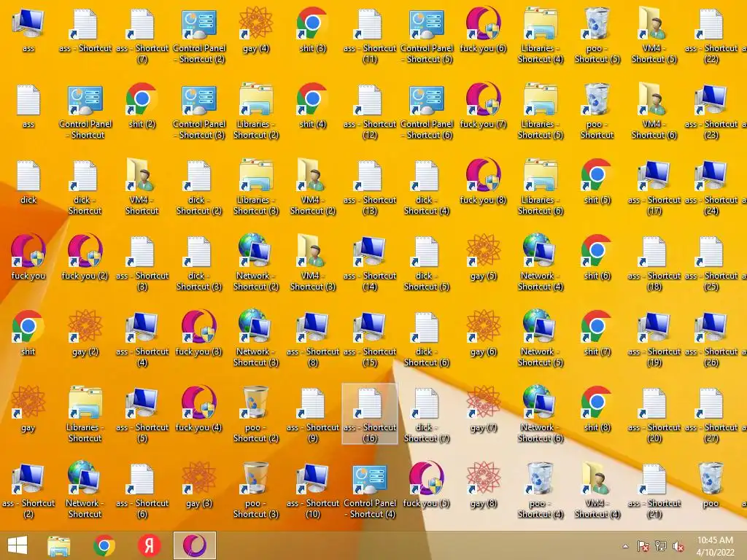Select Libraries - Shortcut (4) icon
The height and width of the screenshot is (560, 747).
[541, 35]
